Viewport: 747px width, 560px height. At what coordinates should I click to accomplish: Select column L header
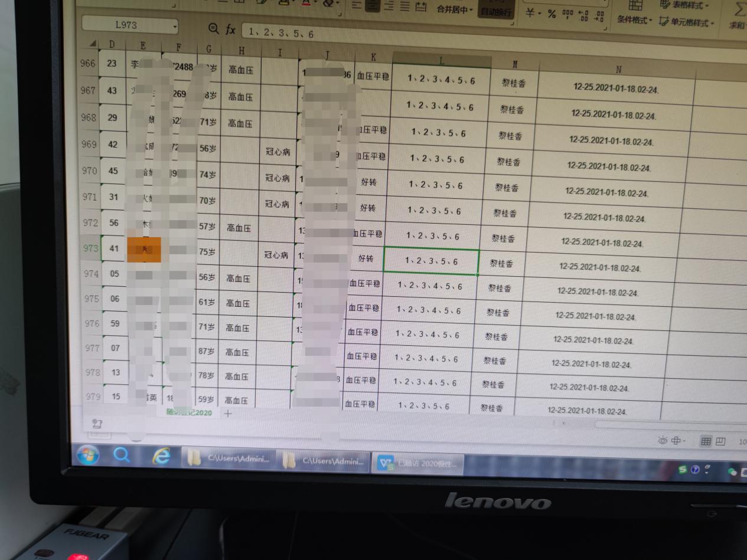442,60
